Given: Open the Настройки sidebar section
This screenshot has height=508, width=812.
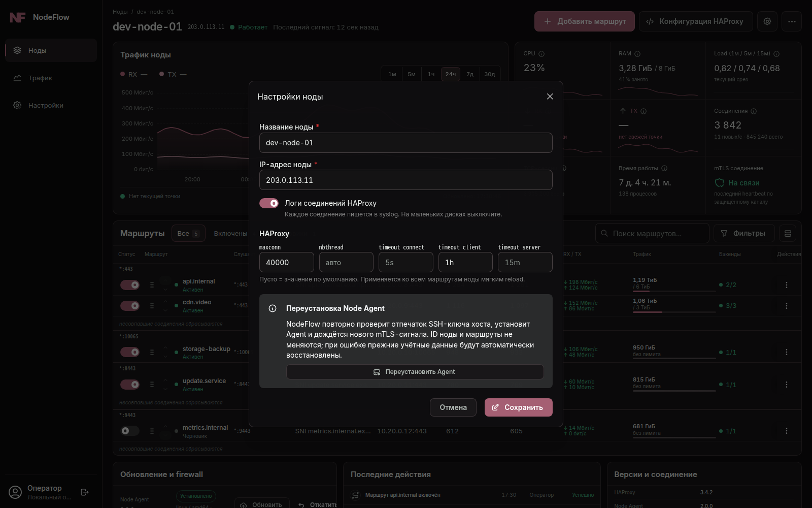Looking at the screenshot, I should 51,105.
